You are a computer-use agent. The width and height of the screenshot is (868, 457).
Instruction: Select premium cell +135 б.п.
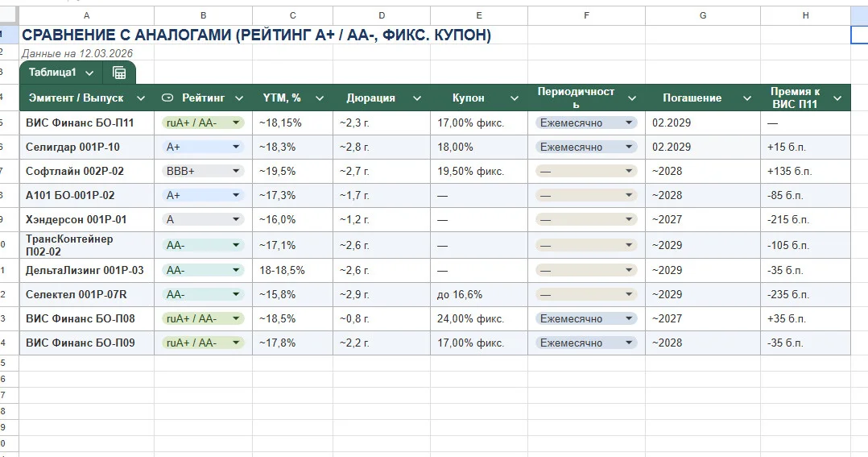pyautogui.click(x=805, y=171)
